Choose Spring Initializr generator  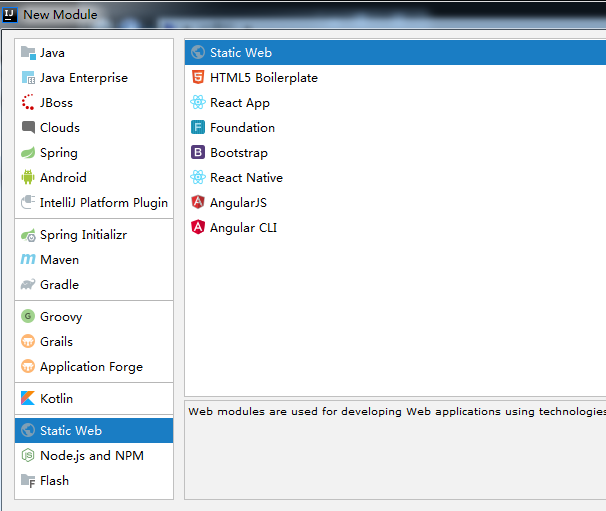pos(94,235)
